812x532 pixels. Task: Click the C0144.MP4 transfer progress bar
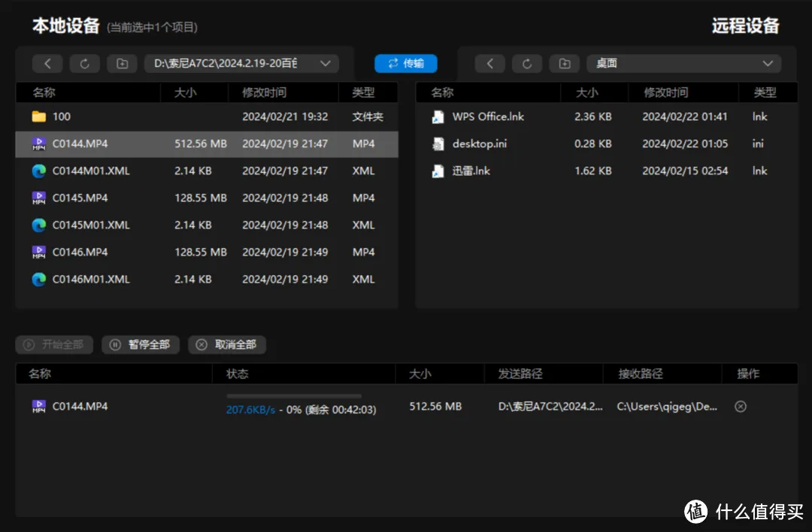tap(294, 397)
